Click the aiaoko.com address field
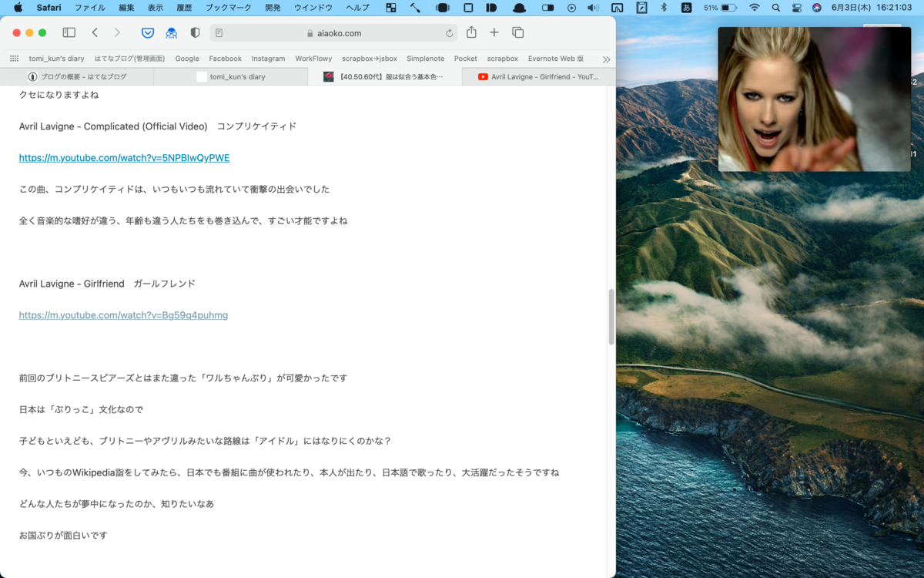The image size is (924, 578). (x=333, y=33)
